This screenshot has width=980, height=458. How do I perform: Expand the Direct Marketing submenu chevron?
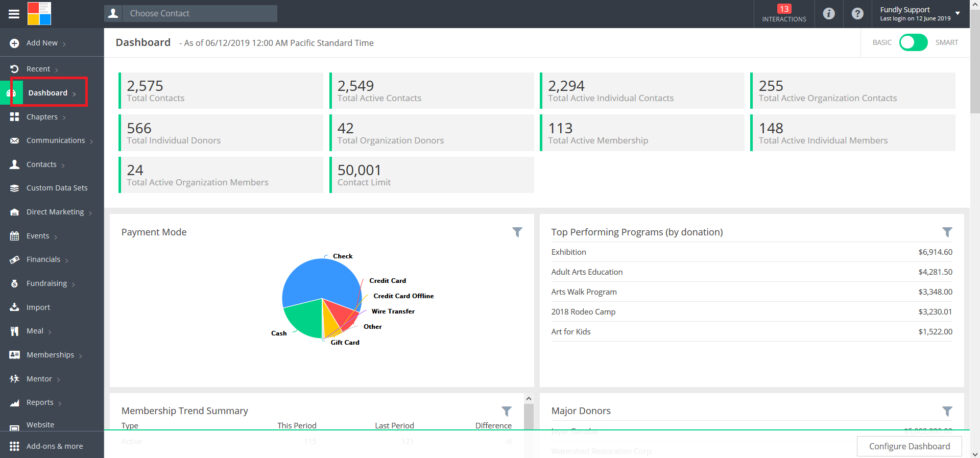[x=90, y=213]
